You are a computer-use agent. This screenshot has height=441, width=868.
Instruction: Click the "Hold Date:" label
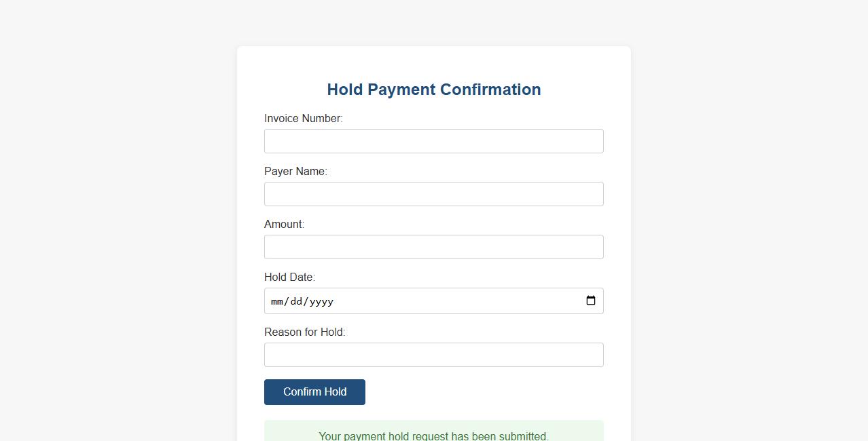point(289,277)
